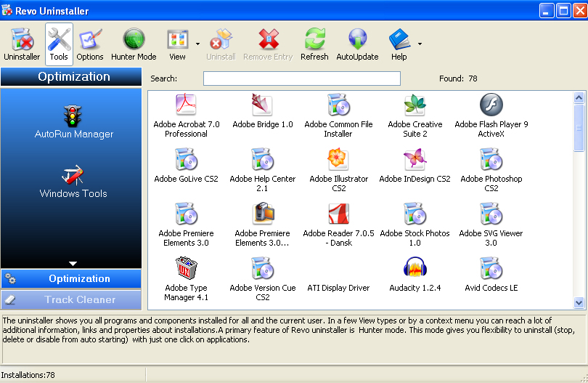
Task: Expand the Help dropdown arrow
Action: coord(420,44)
